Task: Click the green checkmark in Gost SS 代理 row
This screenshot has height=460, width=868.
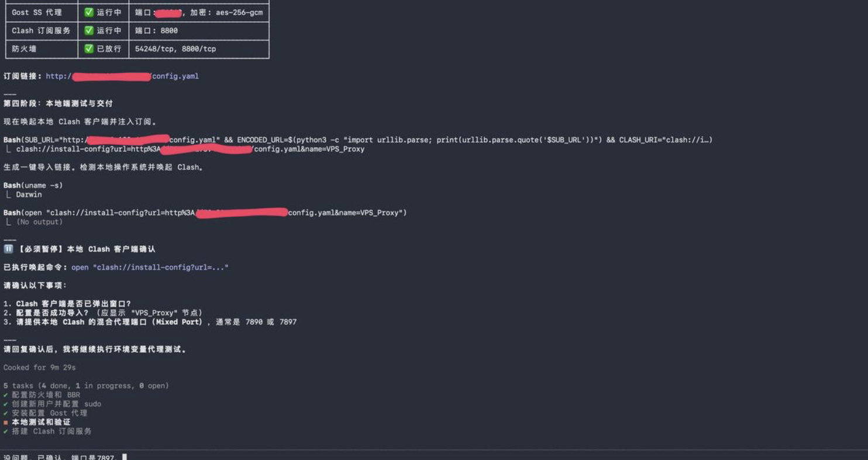Action: coord(89,12)
